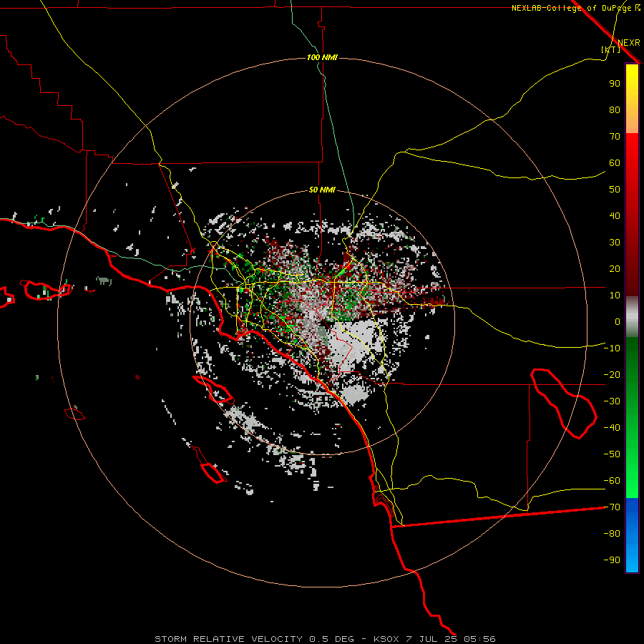The image size is (644, 644).
Task: Click the positive 40 velocity scale label
Action: click(615, 215)
